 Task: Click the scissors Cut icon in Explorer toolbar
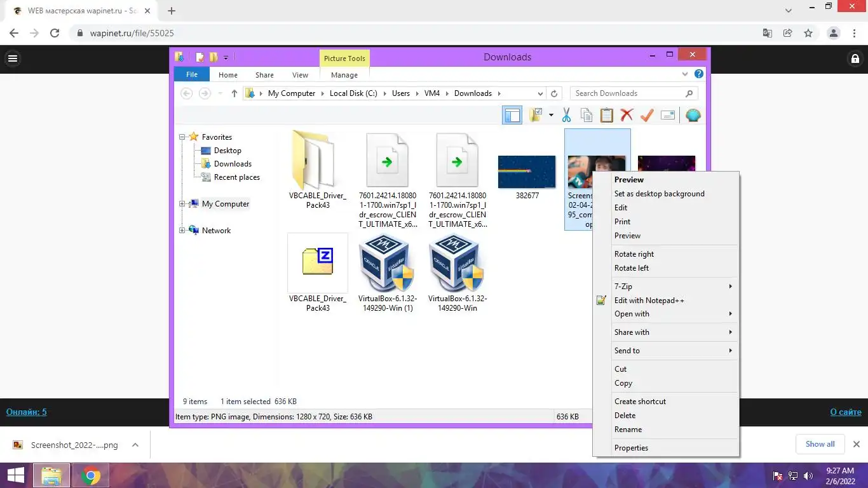[x=566, y=115]
